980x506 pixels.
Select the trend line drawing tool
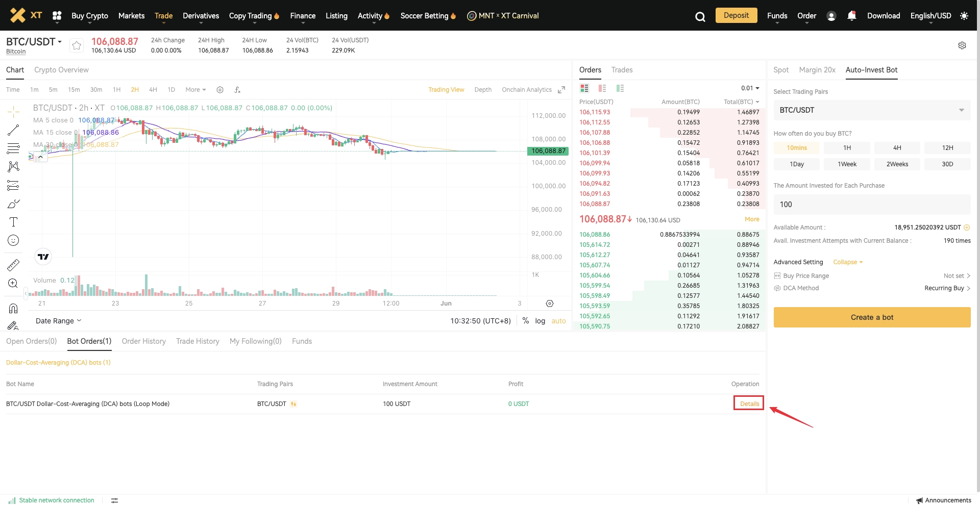(13, 130)
